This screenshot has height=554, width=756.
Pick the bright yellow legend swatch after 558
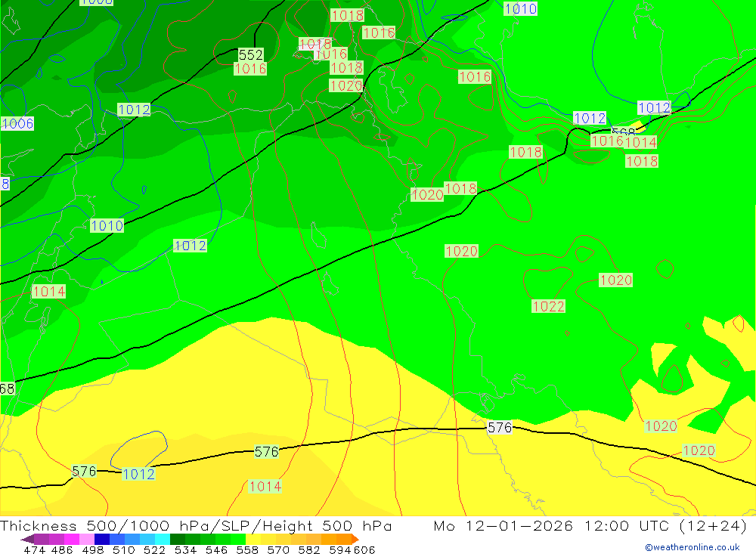click(x=253, y=539)
